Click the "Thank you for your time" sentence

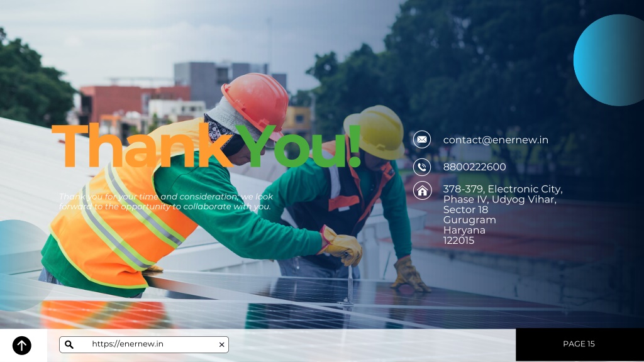[x=165, y=202]
